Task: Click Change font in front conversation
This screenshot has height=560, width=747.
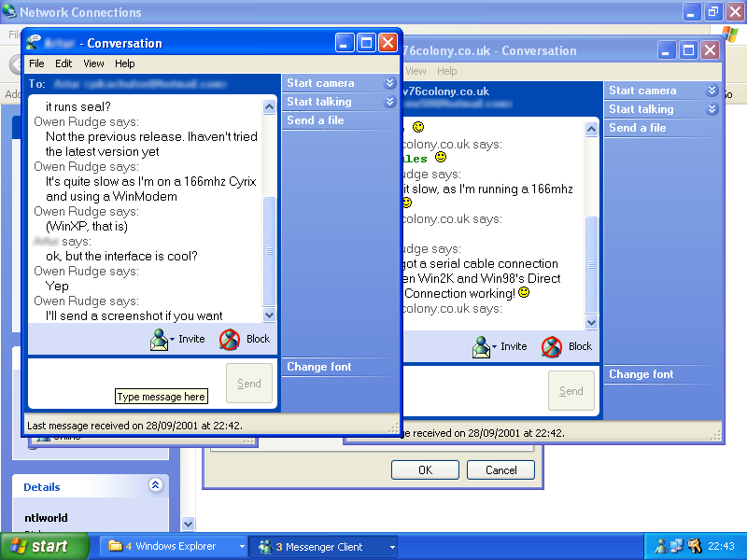Action: point(319,367)
